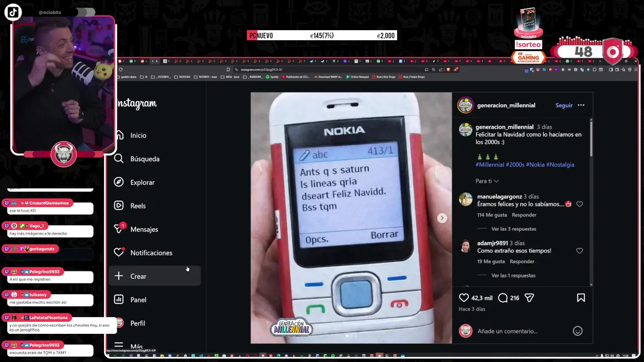Click browser share icon in address bar

441,69
